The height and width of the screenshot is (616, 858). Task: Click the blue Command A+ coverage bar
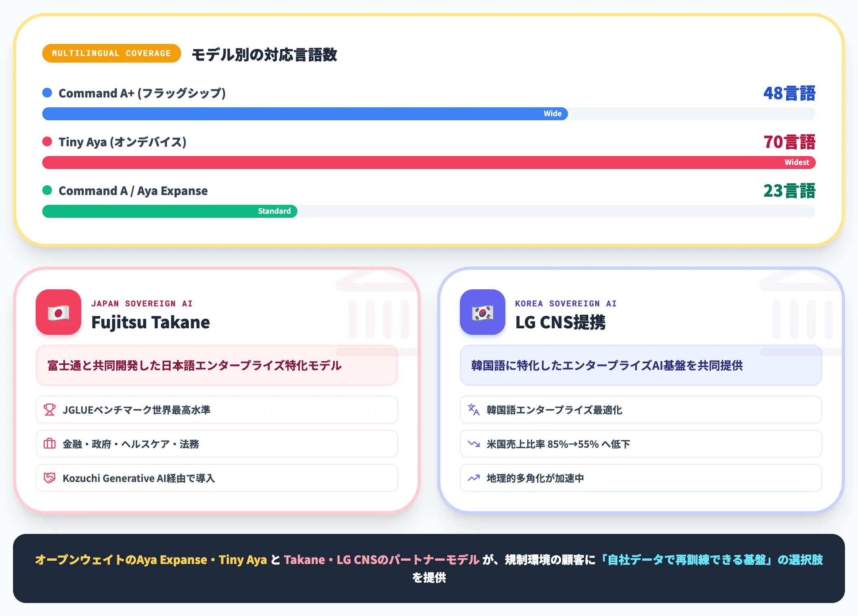(x=305, y=114)
